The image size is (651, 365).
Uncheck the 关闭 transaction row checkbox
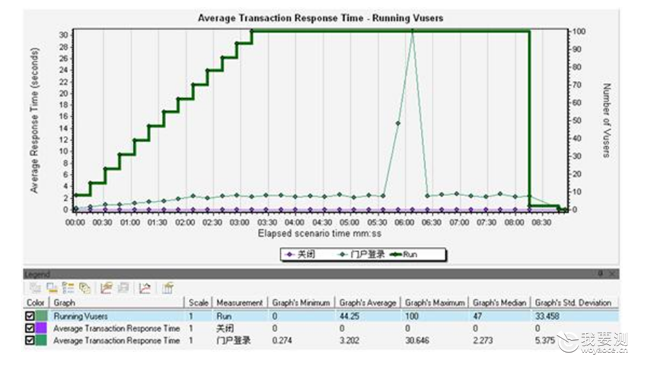click(x=29, y=328)
